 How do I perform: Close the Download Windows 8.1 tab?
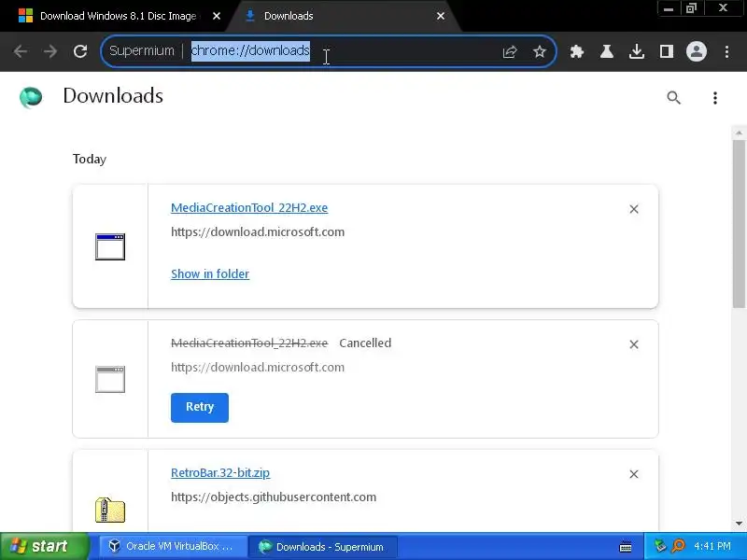pos(217,16)
